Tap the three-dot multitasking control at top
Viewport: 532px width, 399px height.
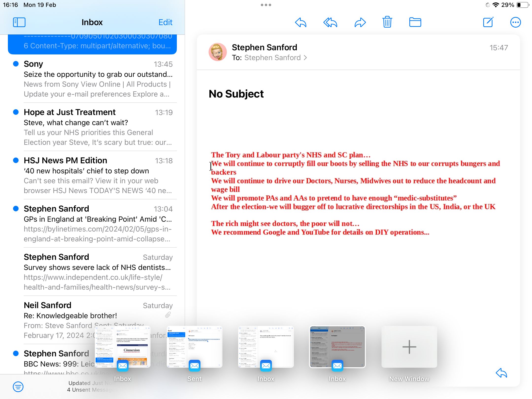[x=266, y=5]
